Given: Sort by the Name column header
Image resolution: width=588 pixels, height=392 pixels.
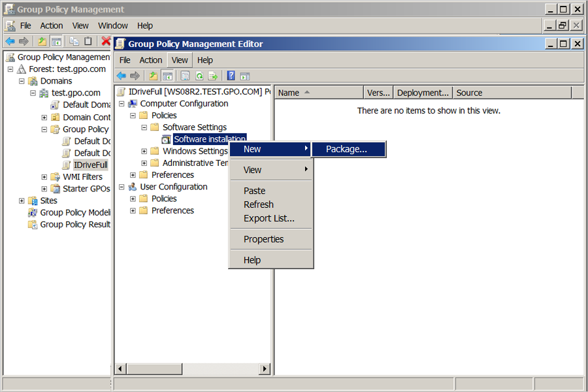Looking at the screenshot, I should pyautogui.click(x=319, y=93).
